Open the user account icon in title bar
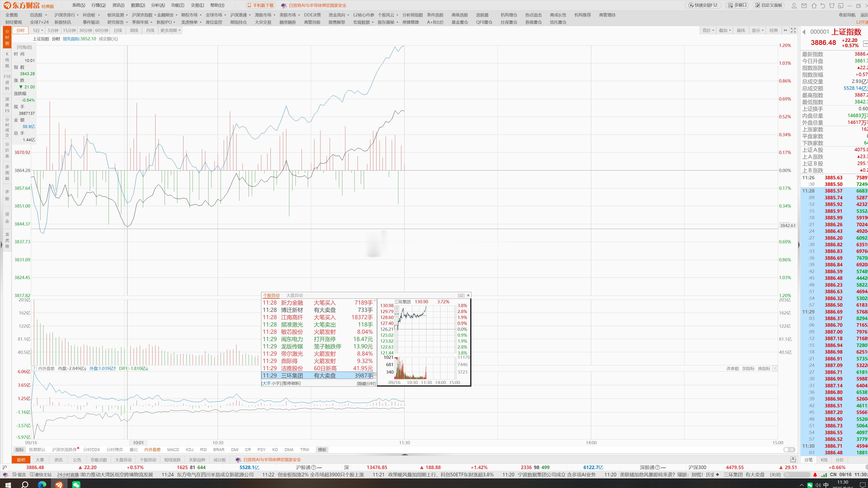Viewport: 868px width, 488px height. click(x=794, y=5)
